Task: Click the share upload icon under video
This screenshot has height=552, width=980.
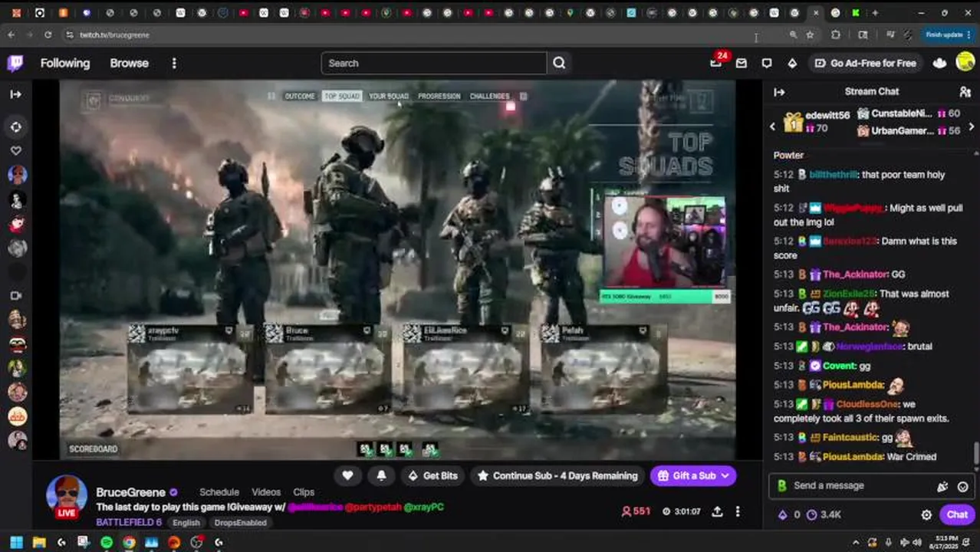Action: point(717,511)
